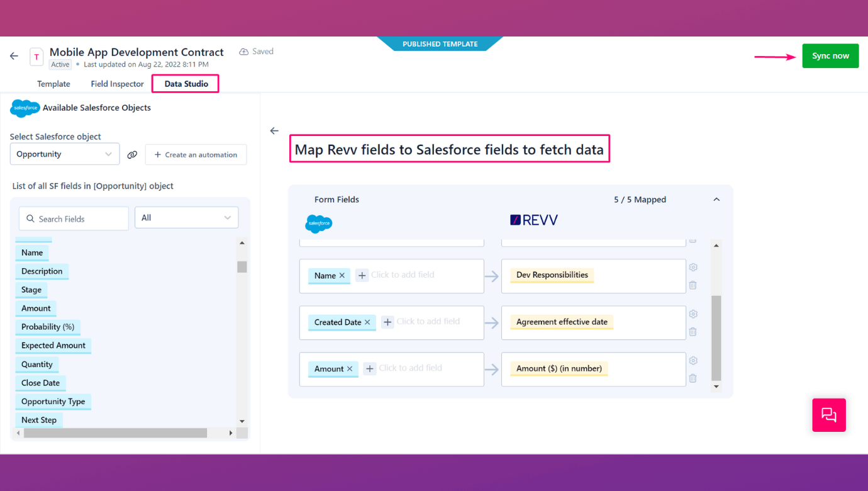Delete the Dev Responsibilities mapping row
The image size is (868, 491).
pyautogui.click(x=693, y=285)
